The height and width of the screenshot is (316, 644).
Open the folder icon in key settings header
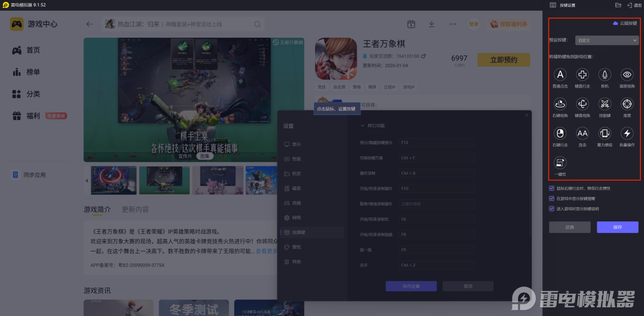pos(618,5)
